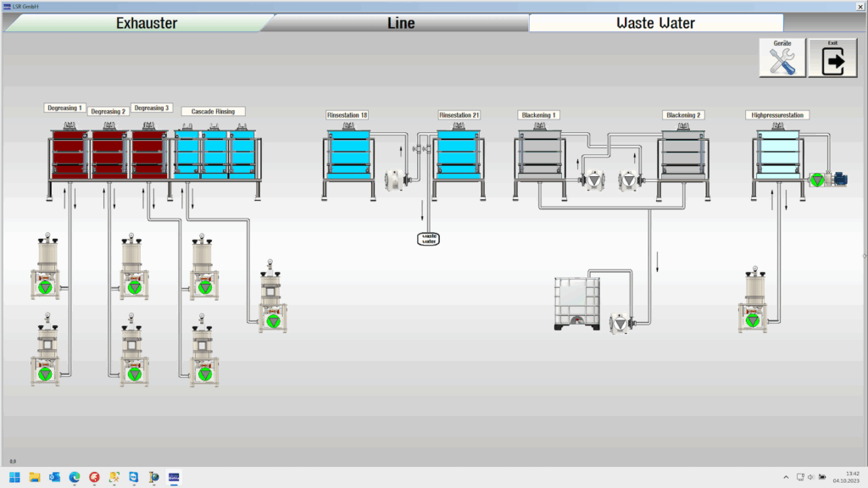Click the Rinsestation 21 label

click(x=459, y=115)
